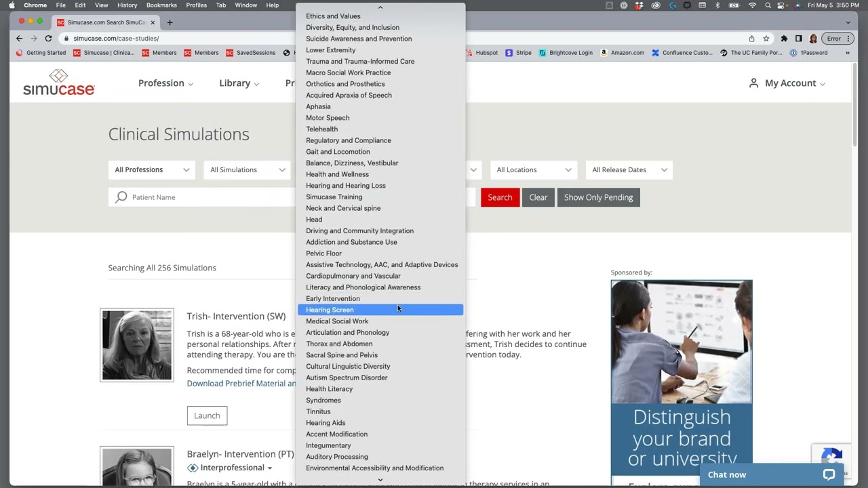
Task: Show more bookmarks with the overflow chevron
Action: click(847, 53)
